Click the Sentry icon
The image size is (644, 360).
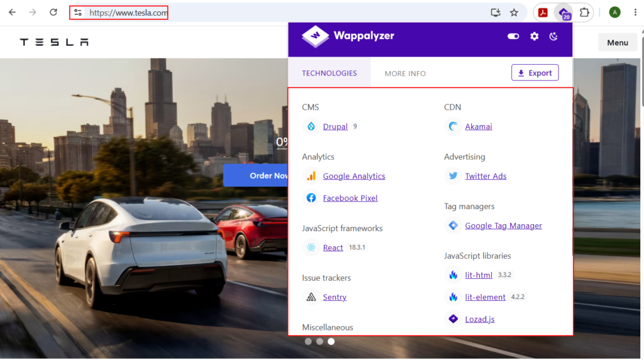(x=311, y=297)
